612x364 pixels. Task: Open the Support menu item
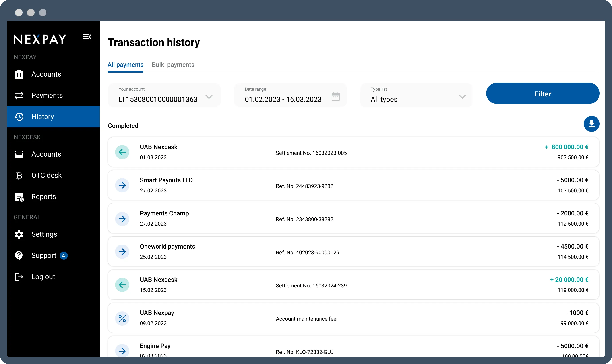[x=53, y=255]
